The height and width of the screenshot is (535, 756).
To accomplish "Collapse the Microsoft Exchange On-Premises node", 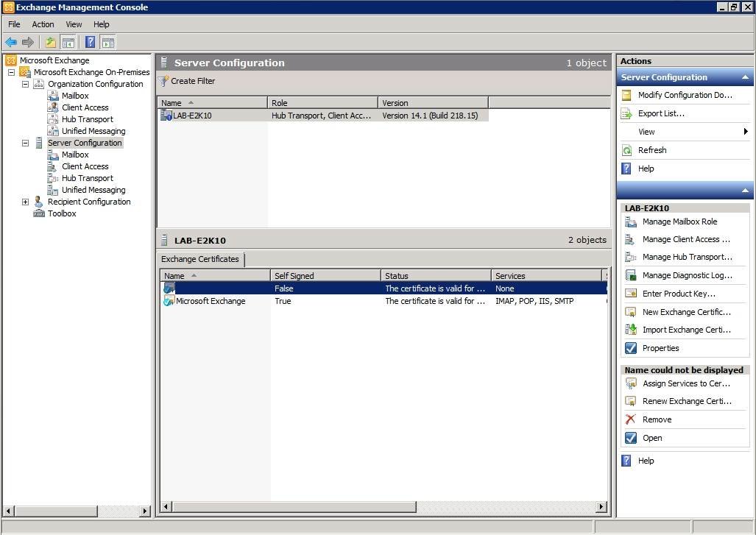I will coord(11,72).
